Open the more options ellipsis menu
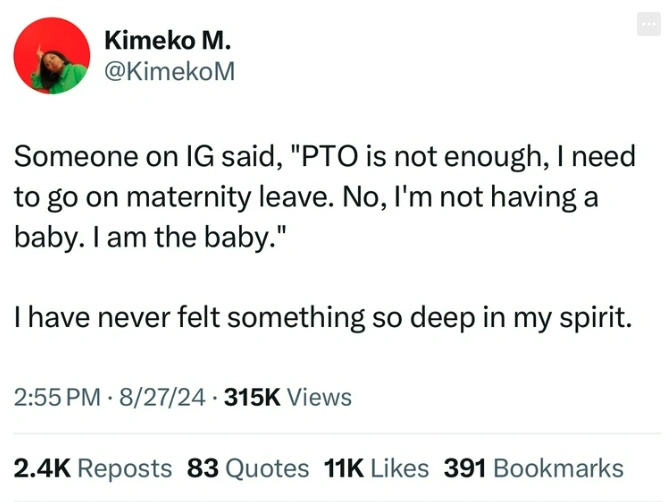Screen dimensions: 672x502 point(649,28)
